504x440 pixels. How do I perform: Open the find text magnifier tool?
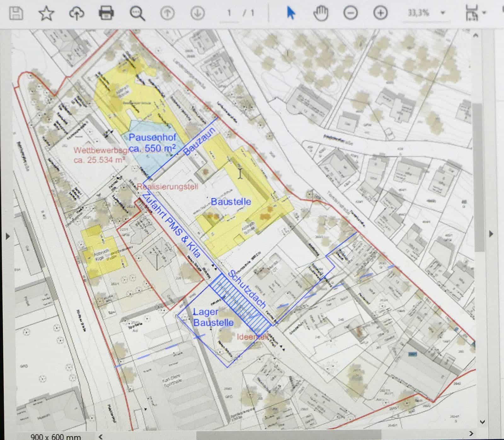tap(137, 14)
